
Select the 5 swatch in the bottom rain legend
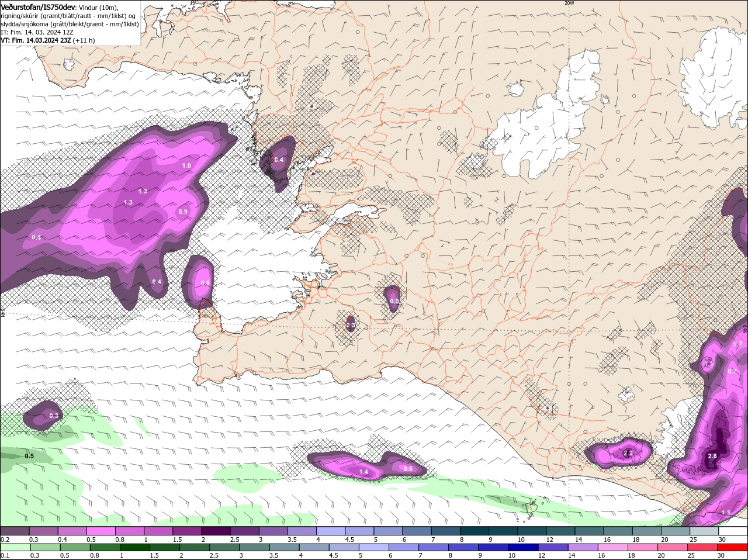[x=375, y=547]
